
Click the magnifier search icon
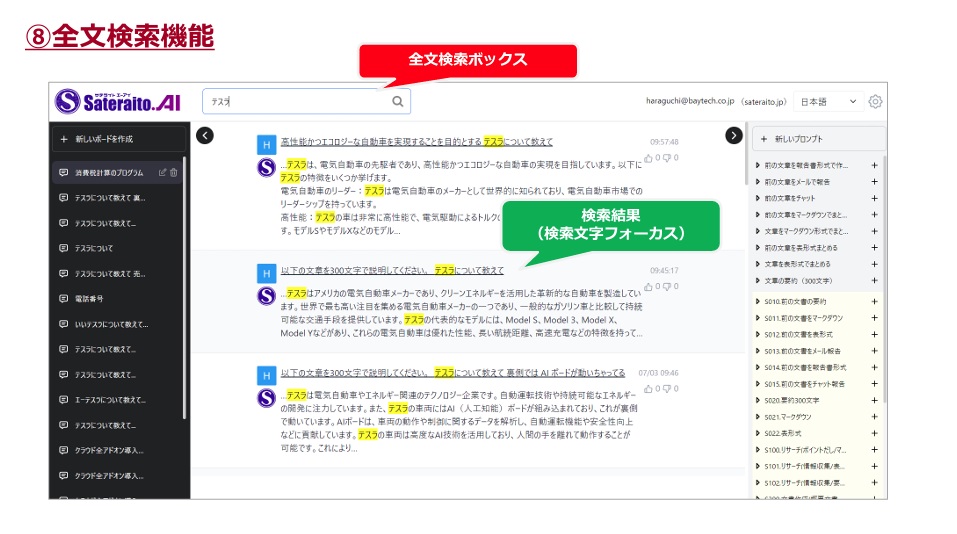pos(397,101)
